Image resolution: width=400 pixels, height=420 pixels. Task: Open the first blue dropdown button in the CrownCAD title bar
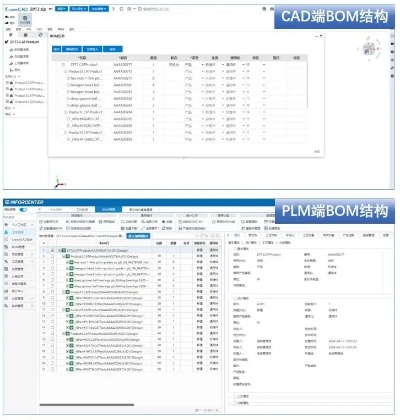click(x=61, y=9)
